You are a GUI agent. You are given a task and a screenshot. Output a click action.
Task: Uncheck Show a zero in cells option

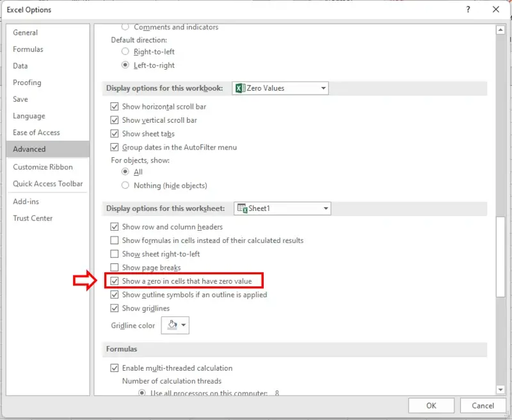point(115,281)
